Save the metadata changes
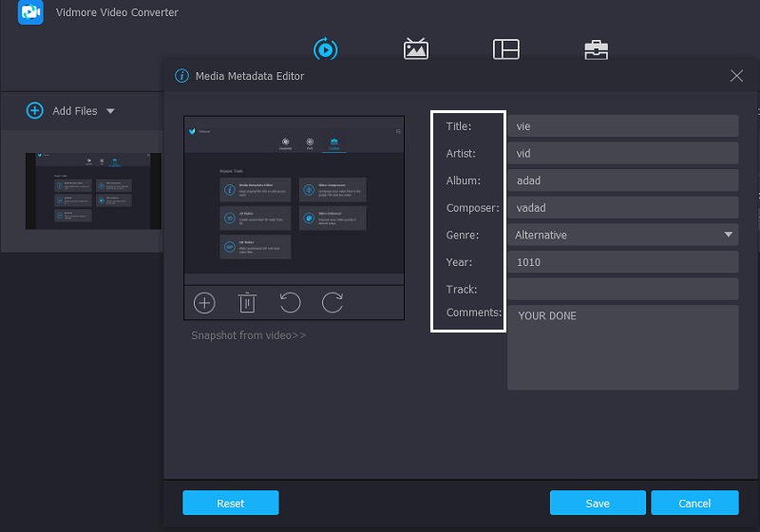Image resolution: width=760 pixels, height=532 pixels. click(x=598, y=503)
